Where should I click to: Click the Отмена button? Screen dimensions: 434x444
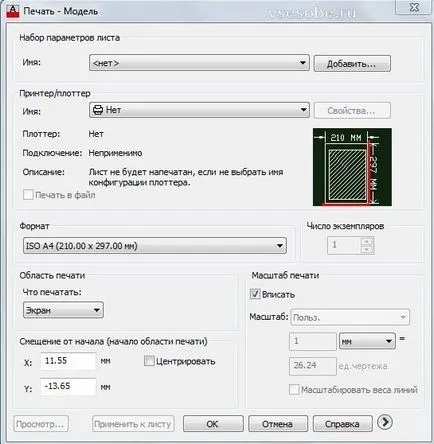point(277,424)
